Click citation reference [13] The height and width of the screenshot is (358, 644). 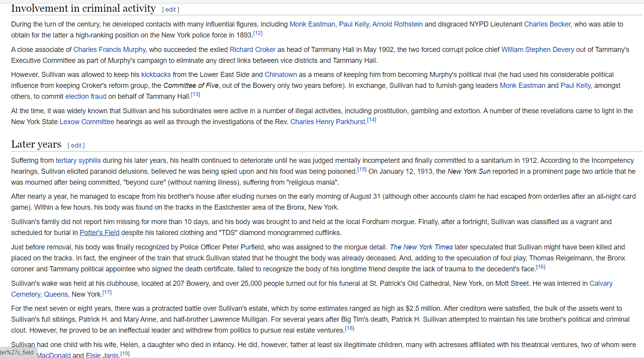pyautogui.click(x=195, y=94)
